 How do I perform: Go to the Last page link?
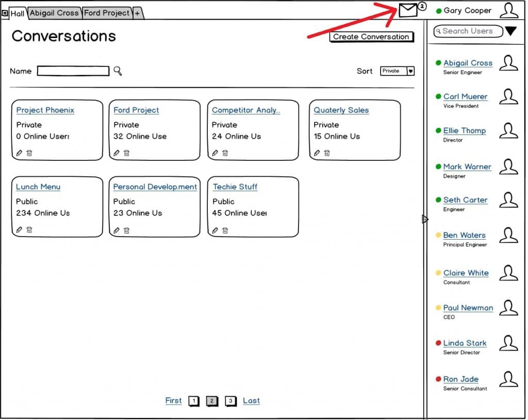(x=251, y=400)
